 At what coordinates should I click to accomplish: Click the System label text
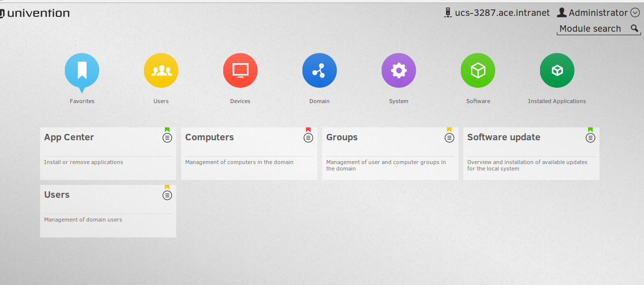click(399, 101)
